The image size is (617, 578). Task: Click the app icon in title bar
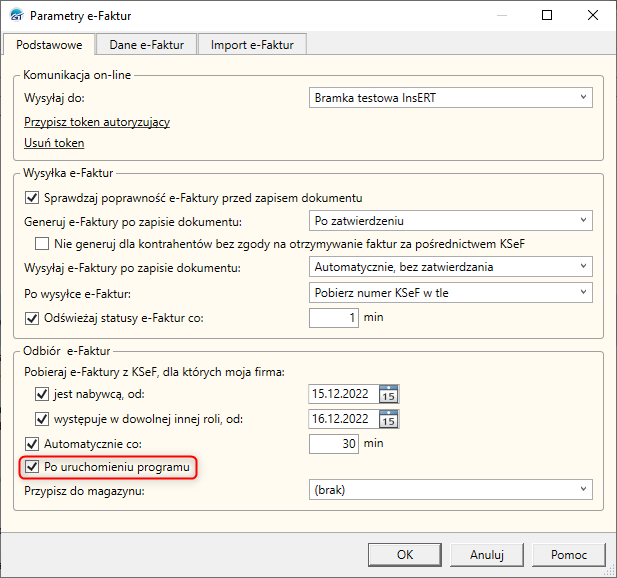point(15,16)
